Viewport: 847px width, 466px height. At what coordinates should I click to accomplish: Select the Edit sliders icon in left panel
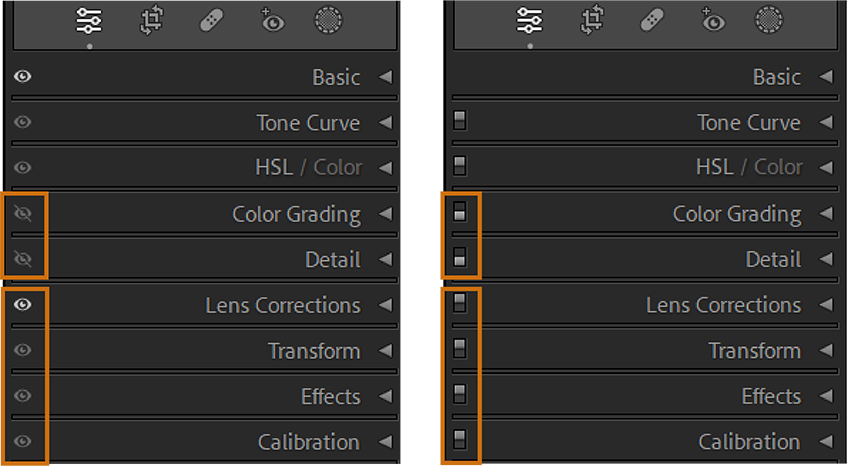[89, 20]
